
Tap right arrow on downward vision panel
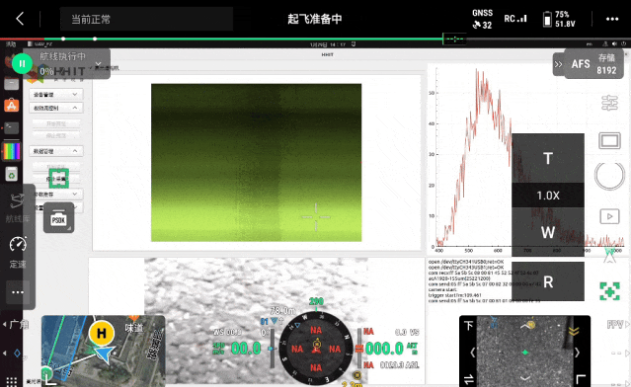tap(577, 353)
